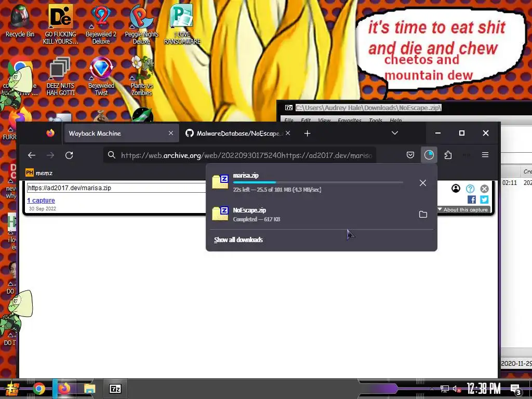Screen dimensions: 532x399
Task: Open File Explorer from the taskbar
Action: pyautogui.click(x=89, y=389)
